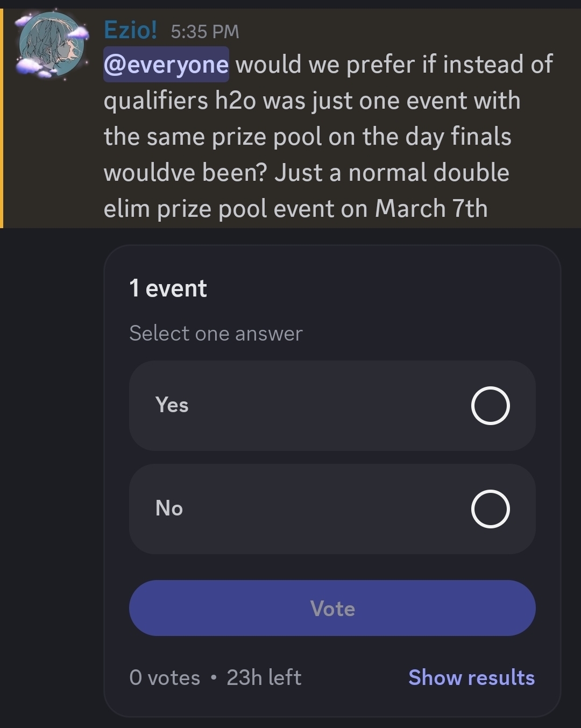
Task: Click the @everyone mention
Action: click(x=166, y=65)
